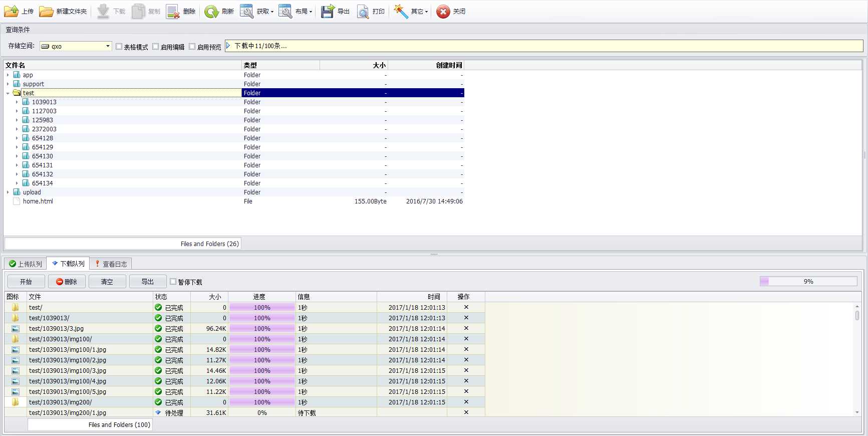868x436 pixels.
Task: Click the 清空 (Clear) queue button
Action: [107, 282]
